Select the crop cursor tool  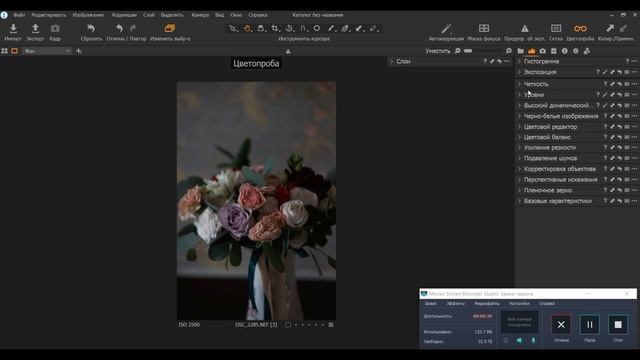coord(275,29)
